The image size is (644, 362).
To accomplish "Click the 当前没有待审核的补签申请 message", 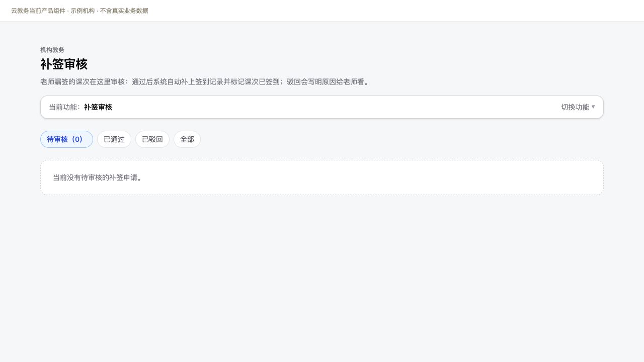I will pyautogui.click(x=97, y=177).
